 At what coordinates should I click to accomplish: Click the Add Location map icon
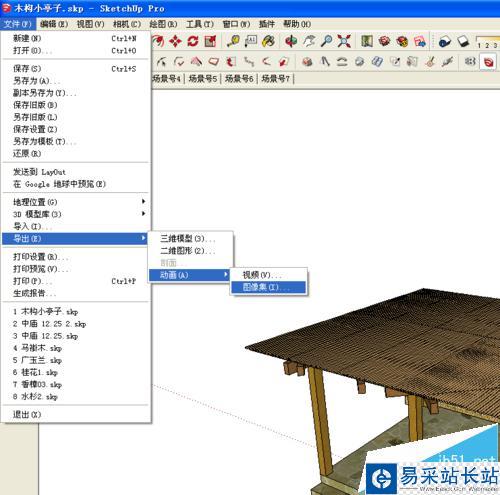[367, 41]
